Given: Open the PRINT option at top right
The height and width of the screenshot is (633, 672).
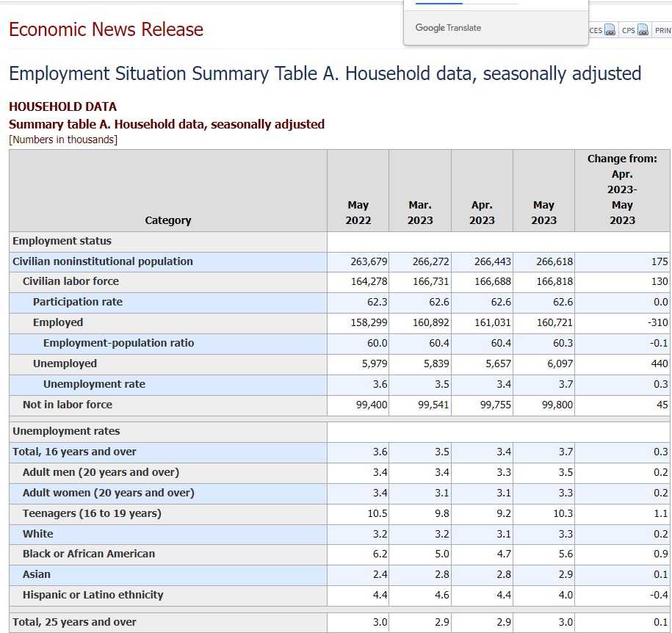Looking at the screenshot, I should (662, 30).
